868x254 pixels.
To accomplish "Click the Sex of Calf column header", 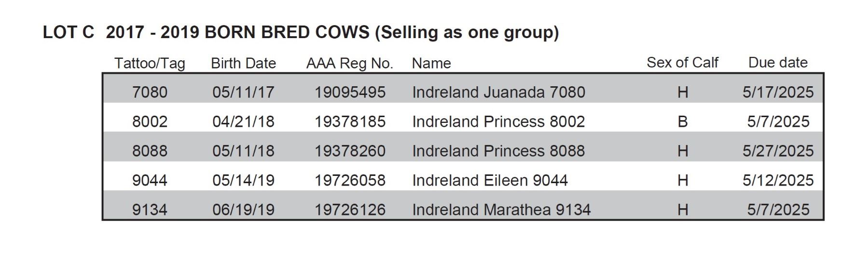I will point(682,63).
